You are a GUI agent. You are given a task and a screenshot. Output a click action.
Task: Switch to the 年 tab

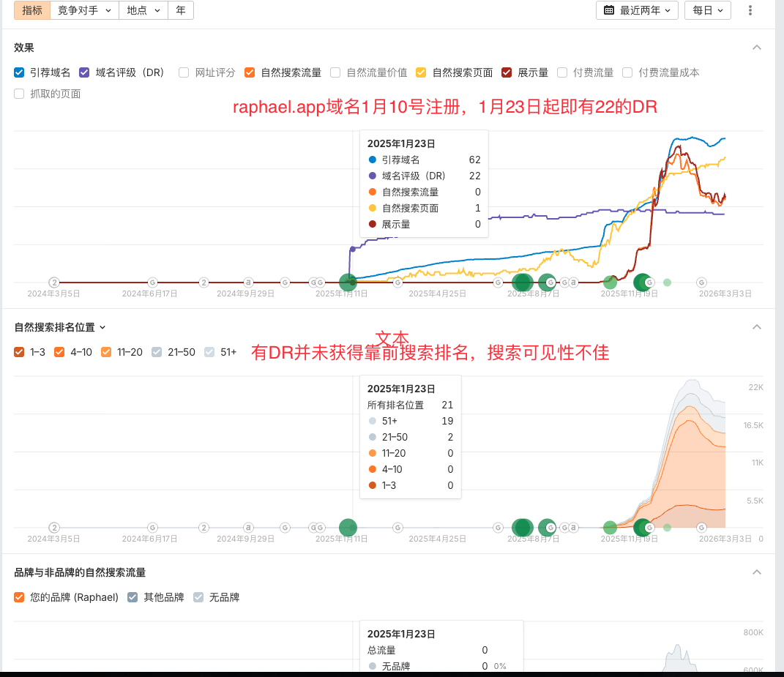click(x=180, y=10)
